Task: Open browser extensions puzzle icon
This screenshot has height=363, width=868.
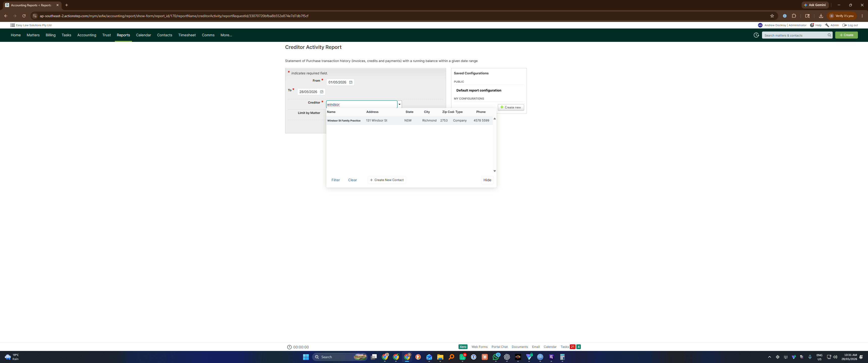Action: click(794, 16)
